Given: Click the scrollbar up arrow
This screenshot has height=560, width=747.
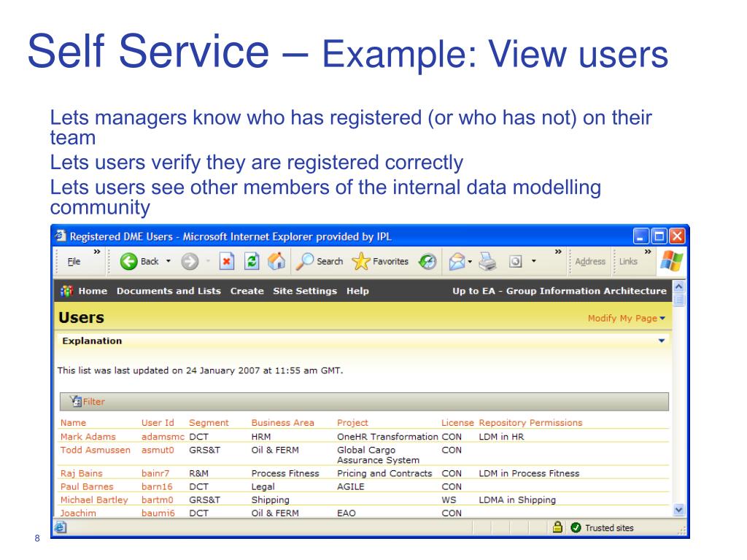Looking at the screenshot, I should [679, 287].
